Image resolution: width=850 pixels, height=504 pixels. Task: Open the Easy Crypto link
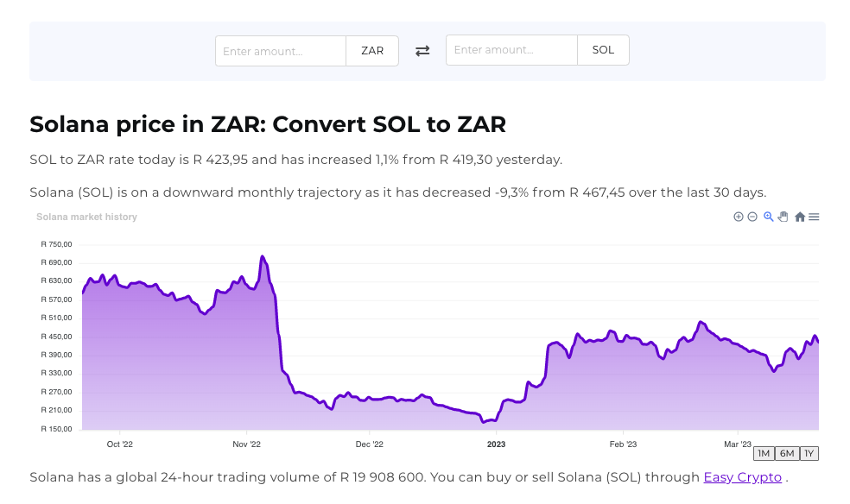(742, 477)
